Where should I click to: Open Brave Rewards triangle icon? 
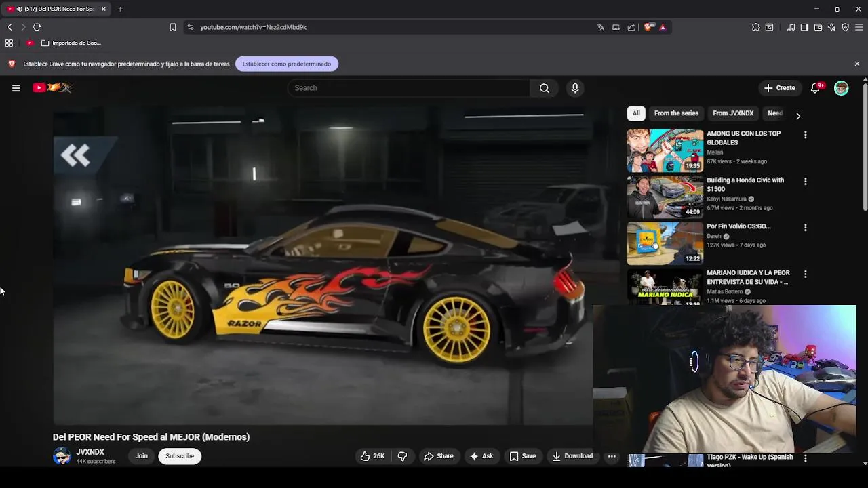click(663, 27)
